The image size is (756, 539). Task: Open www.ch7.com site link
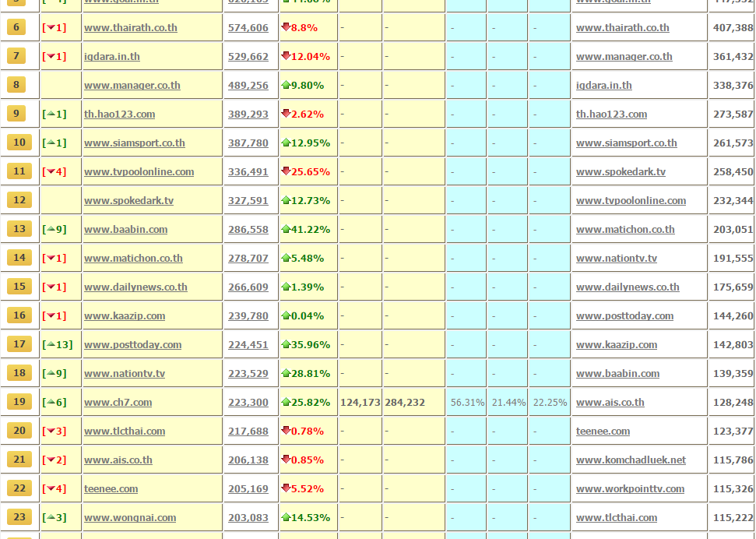[x=118, y=403]
